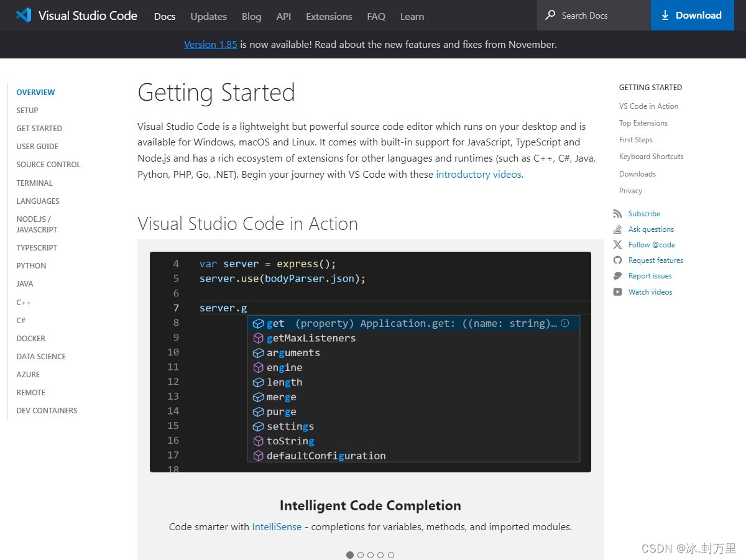Select the fifth carousel dot

point(391,555)
